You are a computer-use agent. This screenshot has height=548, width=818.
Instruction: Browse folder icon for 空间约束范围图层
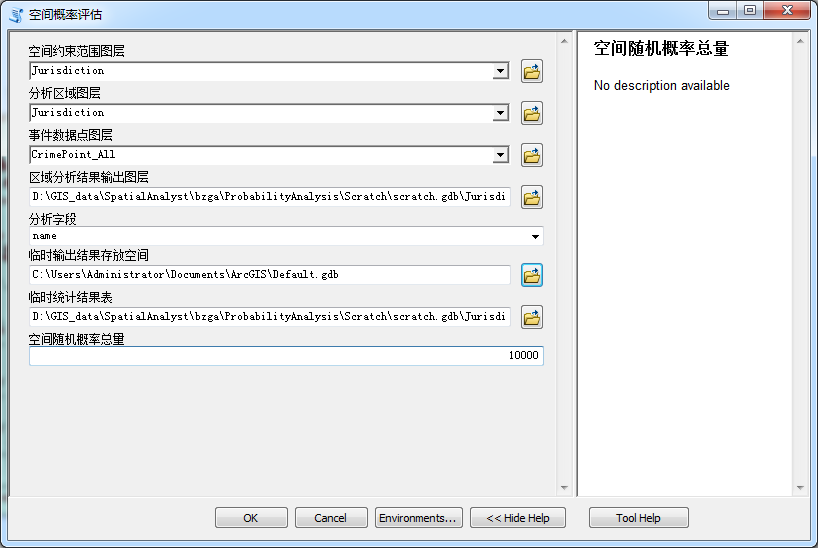coord(532,72)
